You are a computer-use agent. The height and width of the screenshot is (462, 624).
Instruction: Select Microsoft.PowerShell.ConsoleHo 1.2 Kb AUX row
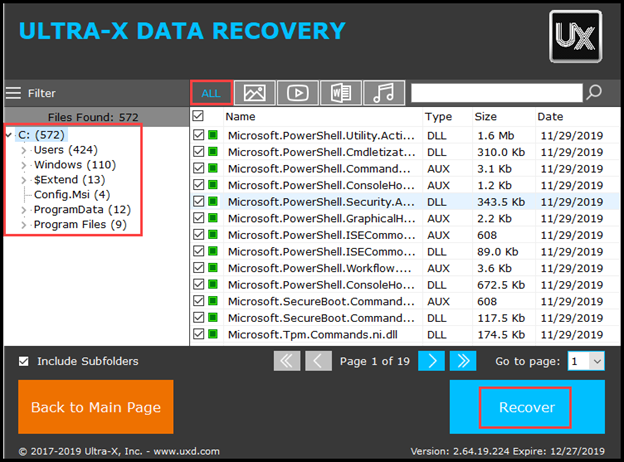[405, 185]
